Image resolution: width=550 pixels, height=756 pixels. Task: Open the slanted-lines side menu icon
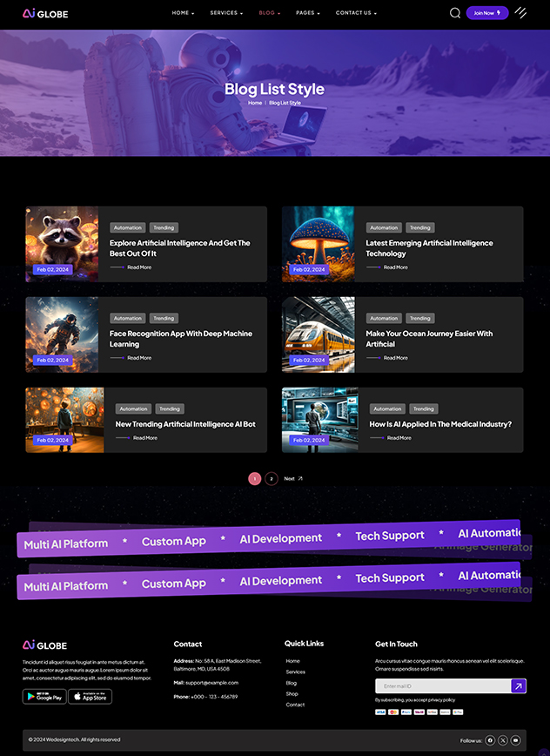[x=520, y=13]
